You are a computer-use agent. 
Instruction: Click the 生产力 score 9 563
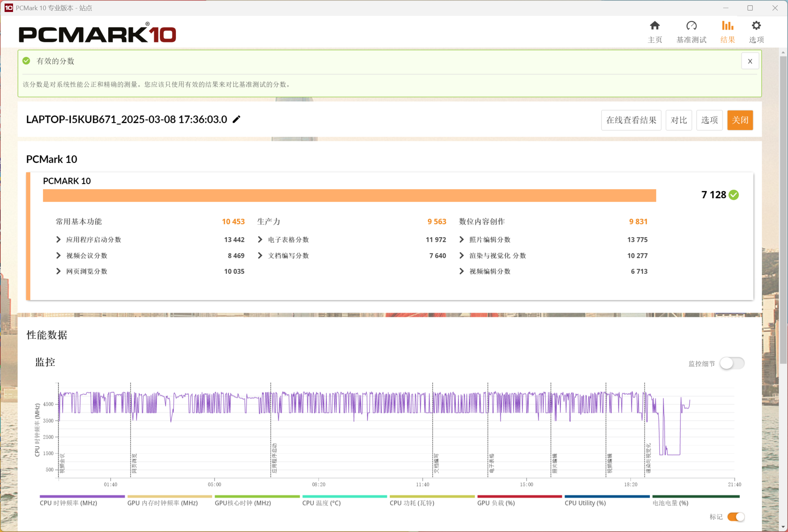pos(437,222)
